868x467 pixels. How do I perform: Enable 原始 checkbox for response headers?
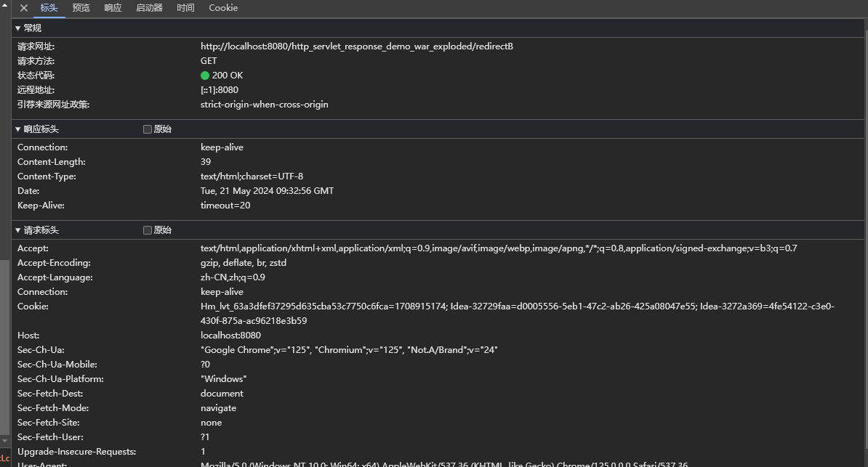coord(148,129)
